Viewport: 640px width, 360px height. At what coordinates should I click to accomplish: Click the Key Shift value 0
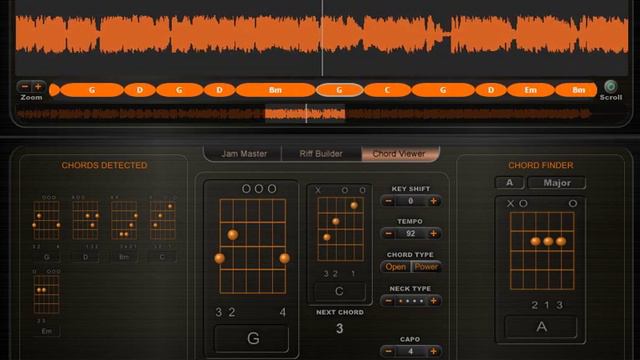411,201
